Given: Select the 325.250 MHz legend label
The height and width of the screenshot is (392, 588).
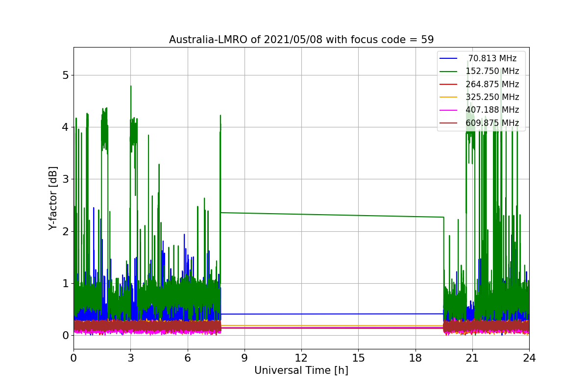Looking at the screenshot, I should click(492, 97).
